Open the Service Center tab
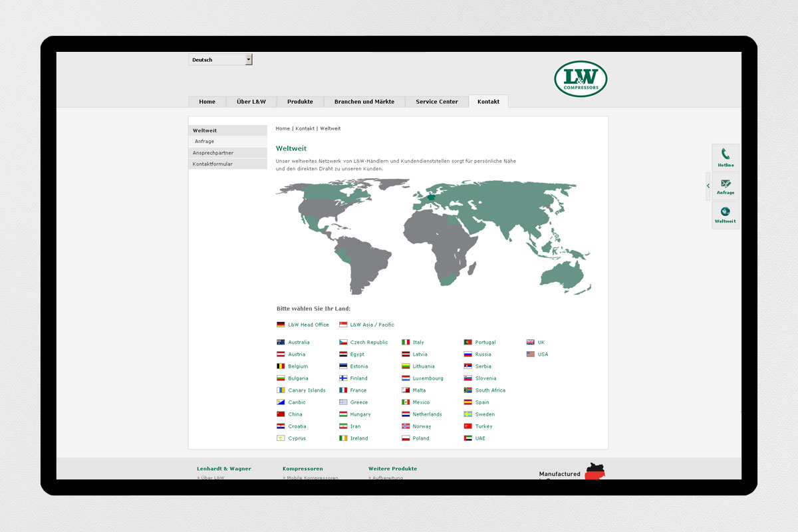The image size is (798, 532). (437, 102)
